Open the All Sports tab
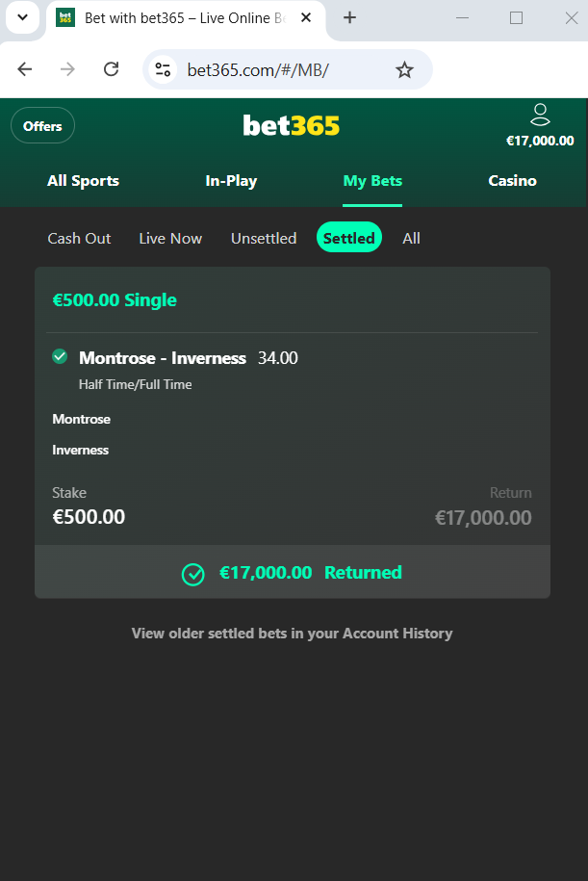This screenshot has width=588, height=881. [83, 181]
